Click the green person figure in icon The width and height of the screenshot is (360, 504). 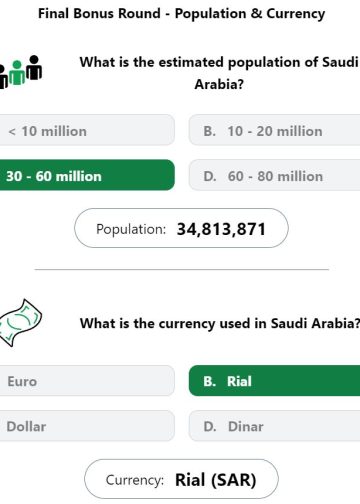[17, 73]
